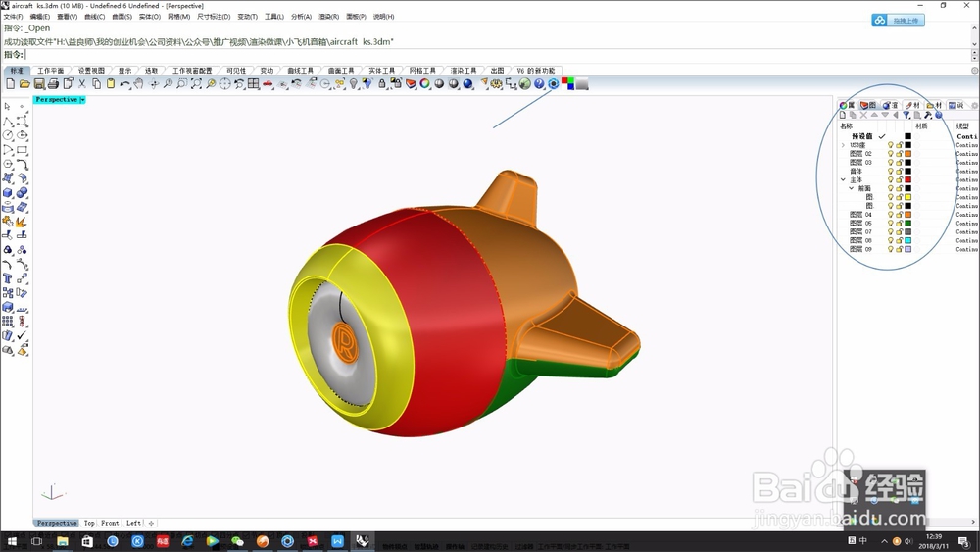The width and height of the screenshot is (980, 552).
Task: Change the green color swatch of 图层 05
Action: pos(908,224)
